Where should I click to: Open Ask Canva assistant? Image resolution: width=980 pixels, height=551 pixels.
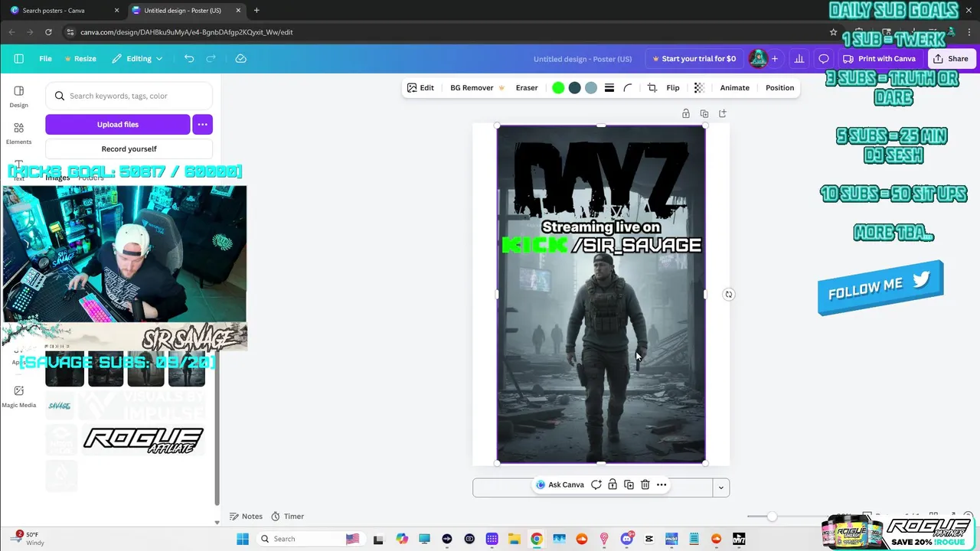click(x=560, y=484)
